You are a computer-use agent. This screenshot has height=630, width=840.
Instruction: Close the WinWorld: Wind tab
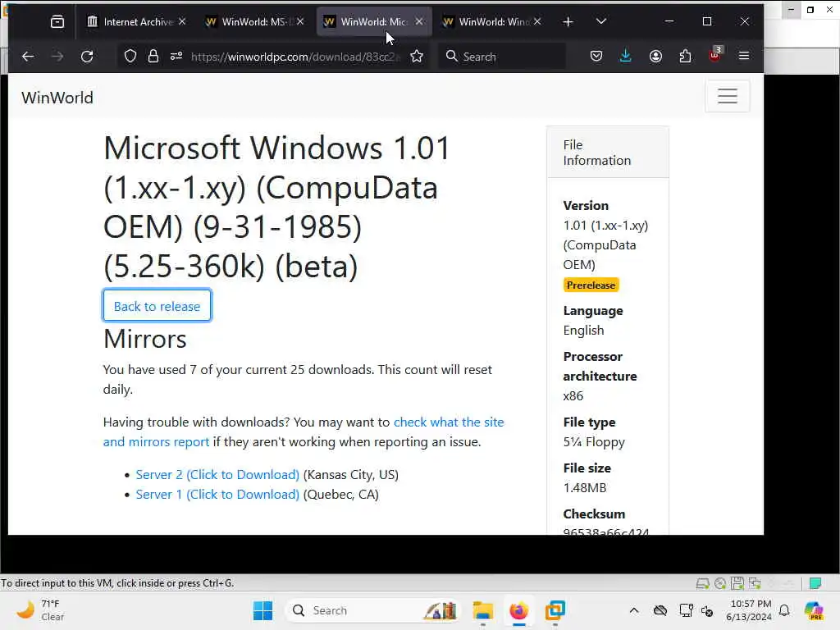537,21
